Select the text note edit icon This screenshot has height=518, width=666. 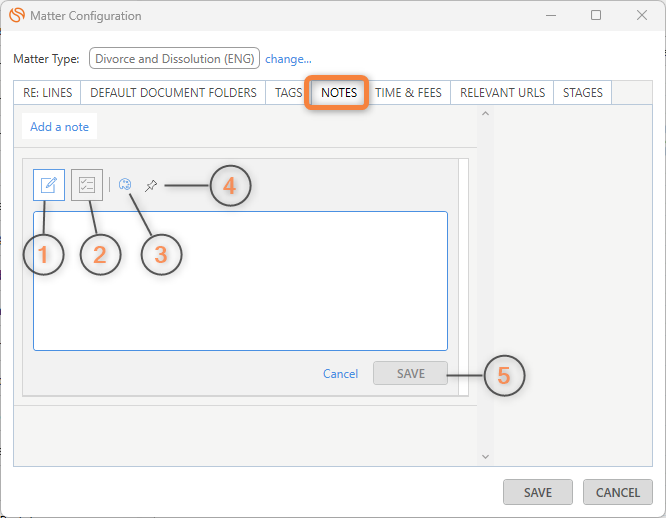(x=49, y=185)
